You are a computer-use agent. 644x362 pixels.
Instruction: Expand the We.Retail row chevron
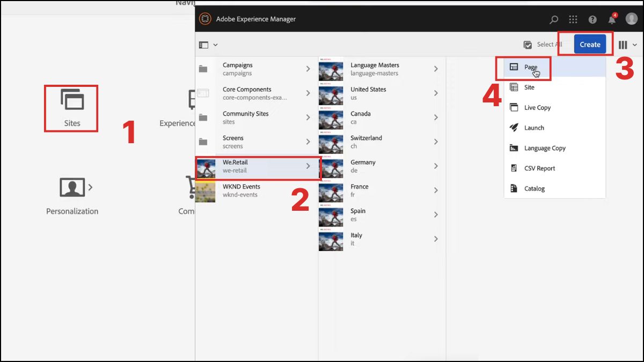308,166
